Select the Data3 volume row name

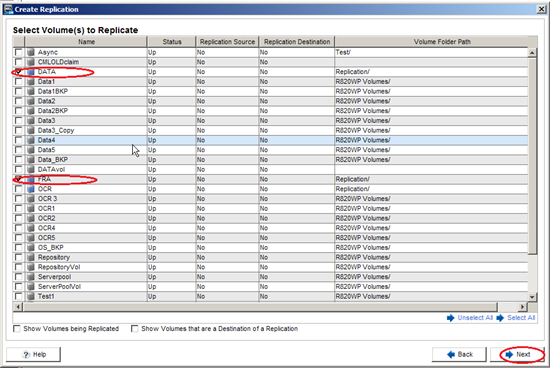point(46,121)
